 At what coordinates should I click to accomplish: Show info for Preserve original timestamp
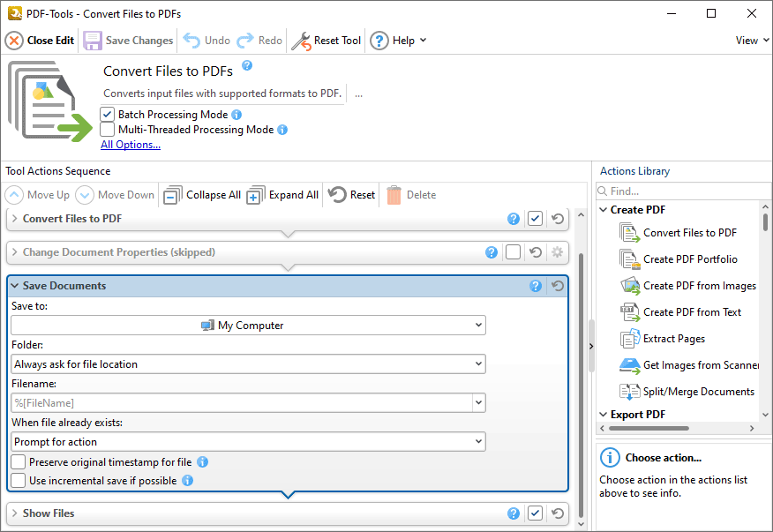coord(203,462)
